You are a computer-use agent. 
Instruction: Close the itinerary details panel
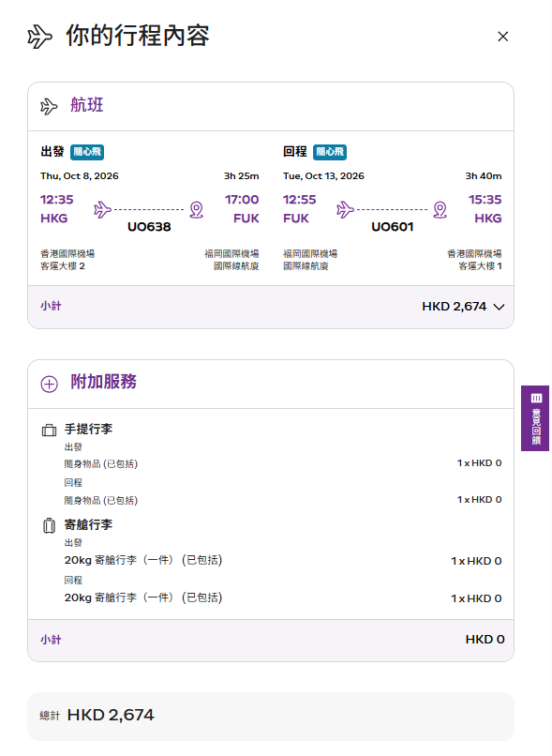pos(503,37)
